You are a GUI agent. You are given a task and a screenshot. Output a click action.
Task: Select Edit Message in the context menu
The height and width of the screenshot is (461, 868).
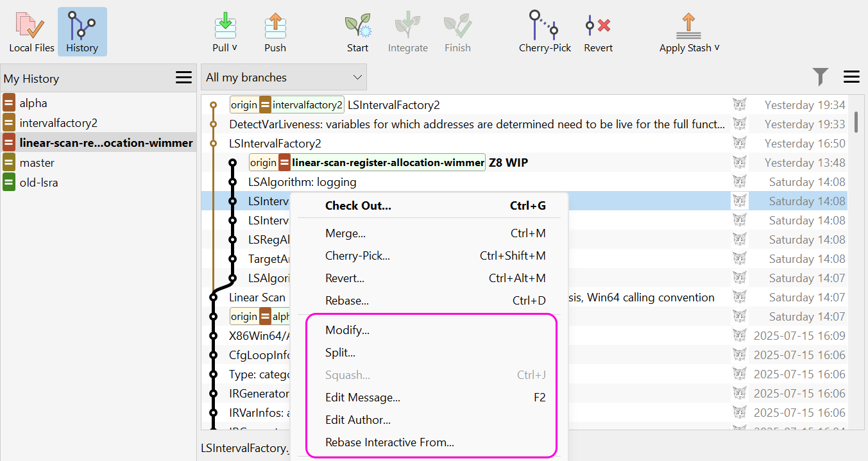pos(362,397)
